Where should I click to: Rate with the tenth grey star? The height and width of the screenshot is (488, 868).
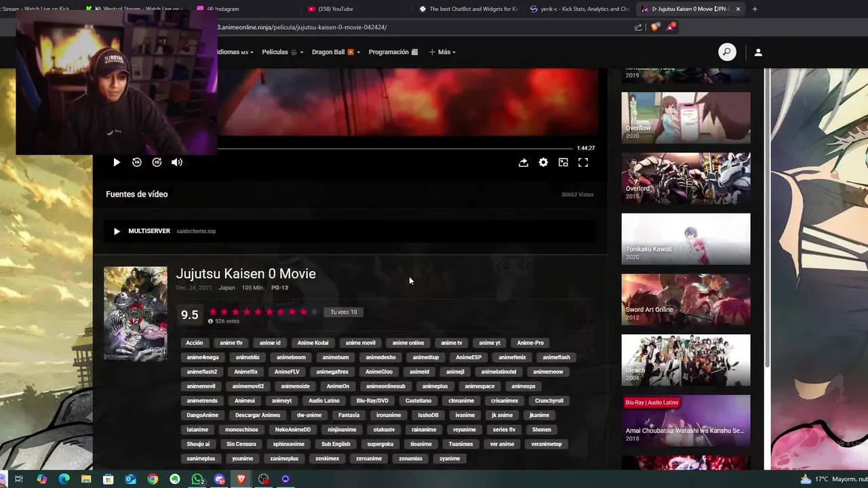[x=314, y=312]
